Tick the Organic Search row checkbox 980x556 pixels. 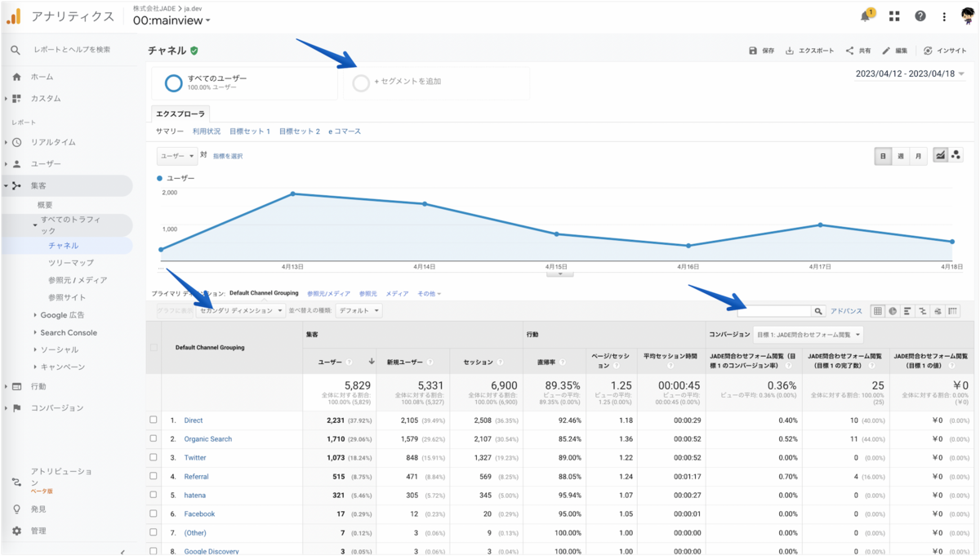pos(154,438)
